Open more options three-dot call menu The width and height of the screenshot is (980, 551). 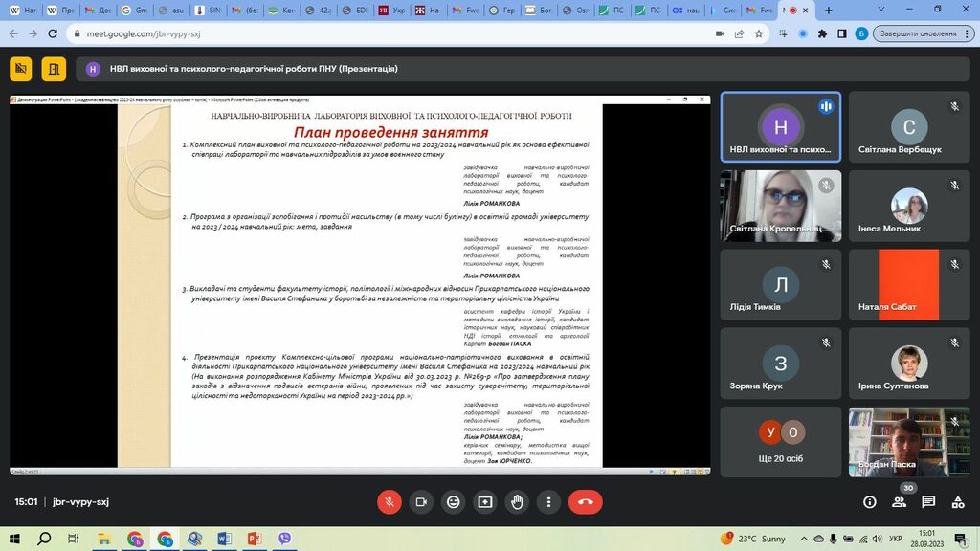pyautogui.click(x=548, y=501)
